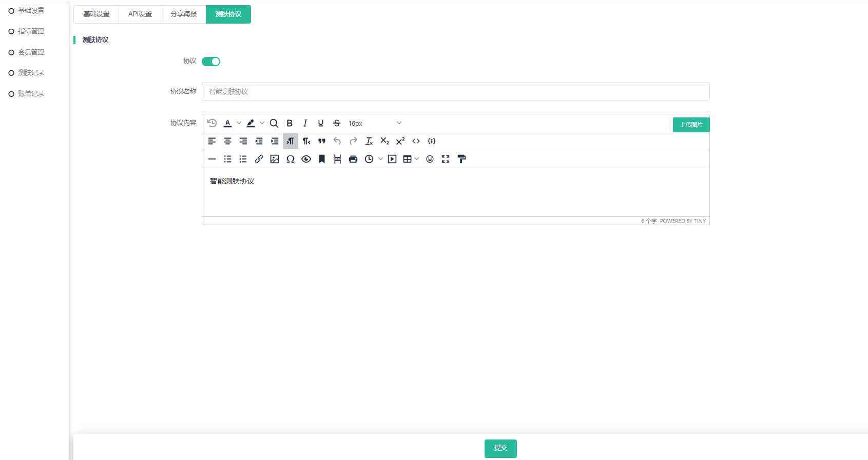The image size is (868, 460).
Task: Click the 上传图片 upload button
Action: click(x=691, y=125)
